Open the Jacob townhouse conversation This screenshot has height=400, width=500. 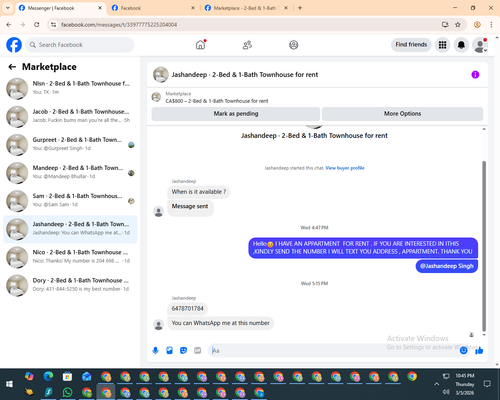[x=70, y=117]
